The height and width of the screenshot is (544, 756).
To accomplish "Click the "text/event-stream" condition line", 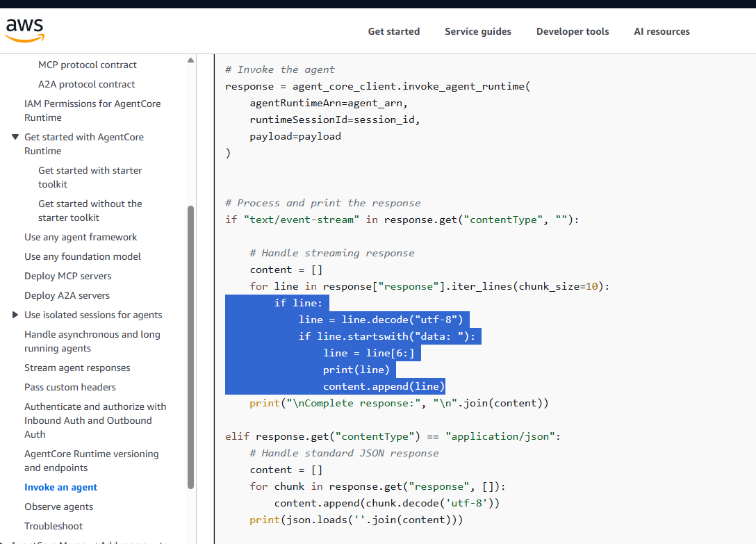I will click(x=402, y=220).
